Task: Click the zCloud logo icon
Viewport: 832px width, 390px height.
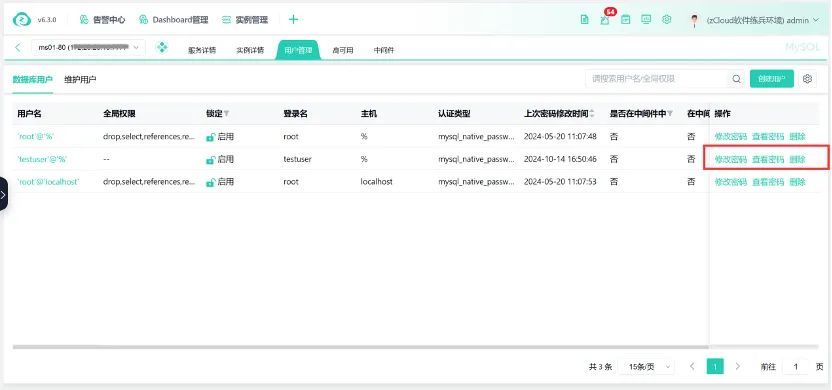Action: point(22,20)
